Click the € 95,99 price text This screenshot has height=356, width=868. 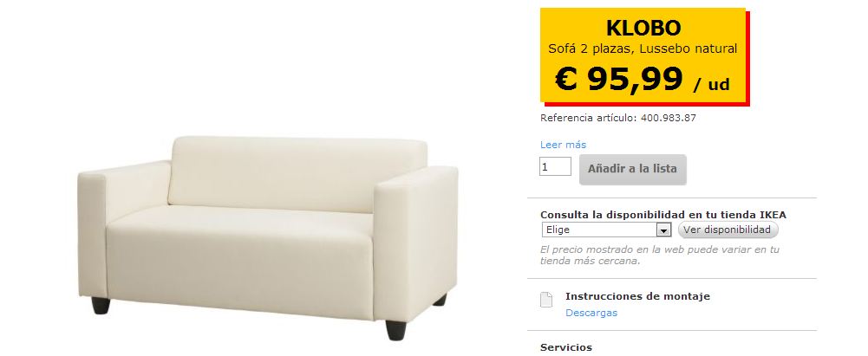coord(619,79)
